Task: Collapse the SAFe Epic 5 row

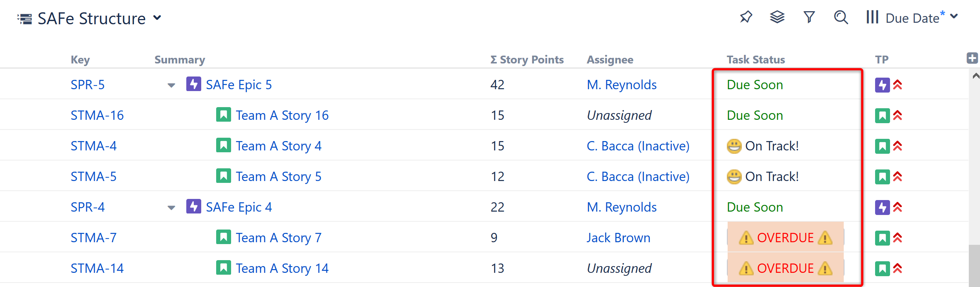Action: 171,85
